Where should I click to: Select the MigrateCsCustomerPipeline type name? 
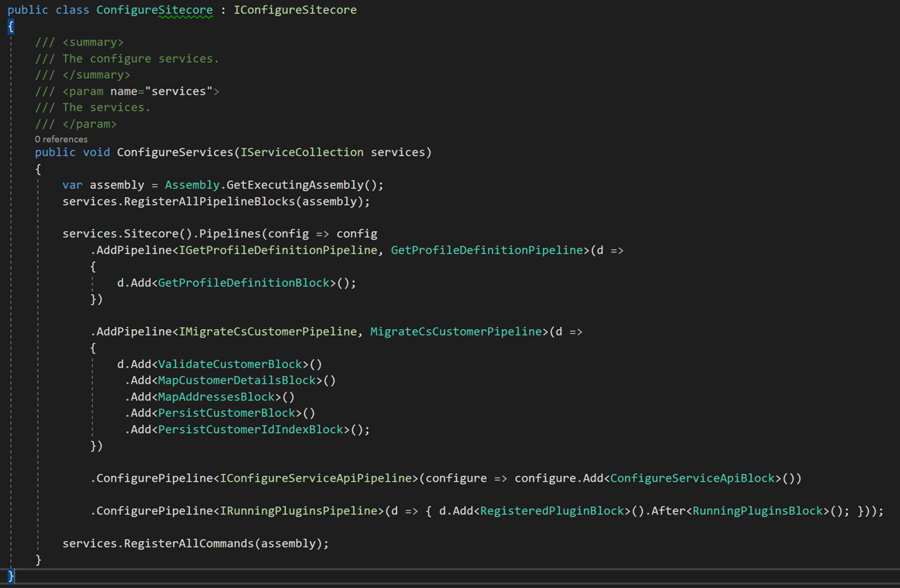pos(455,331)
